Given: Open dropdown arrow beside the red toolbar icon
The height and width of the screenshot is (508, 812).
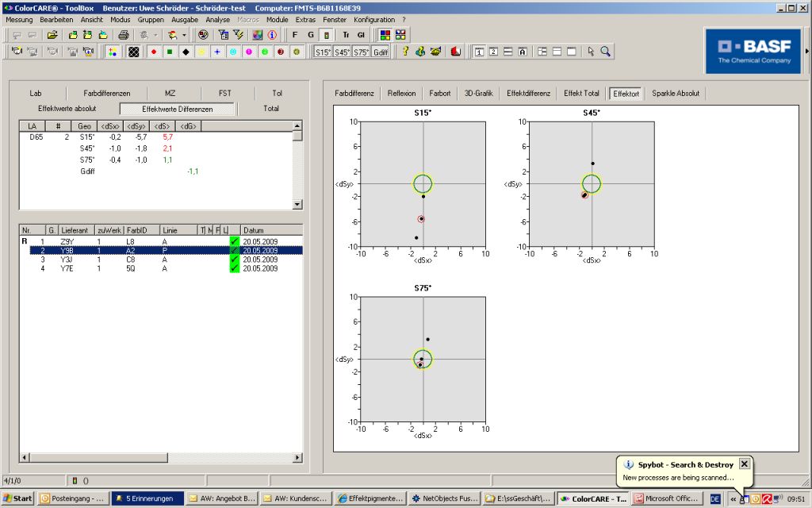Looking at the screenshot, I should point(184,35).
